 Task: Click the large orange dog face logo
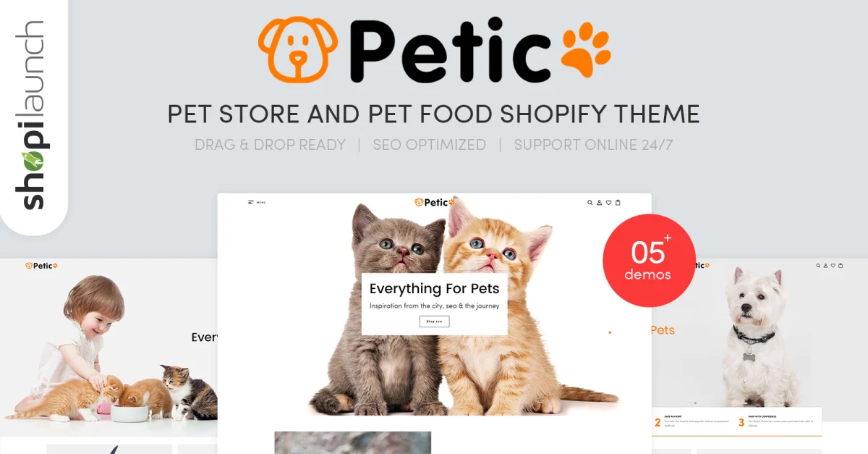tap(299, 51)
